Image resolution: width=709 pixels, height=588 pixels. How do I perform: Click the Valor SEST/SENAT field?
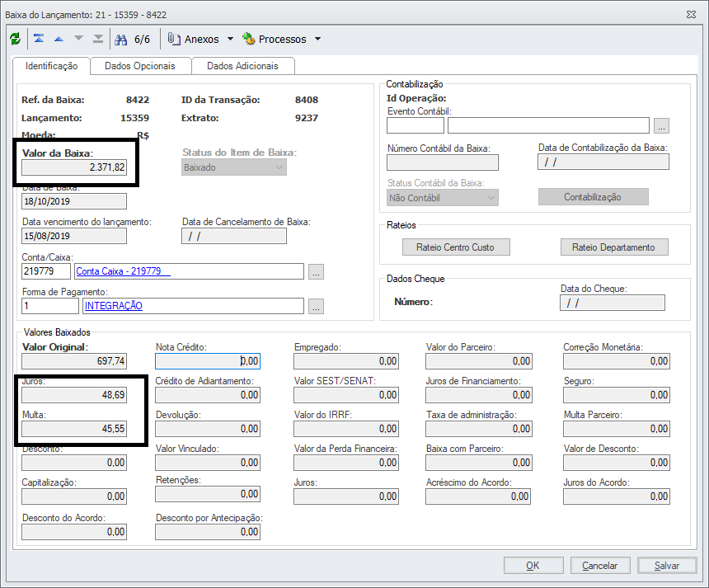(x=346, y=395)
